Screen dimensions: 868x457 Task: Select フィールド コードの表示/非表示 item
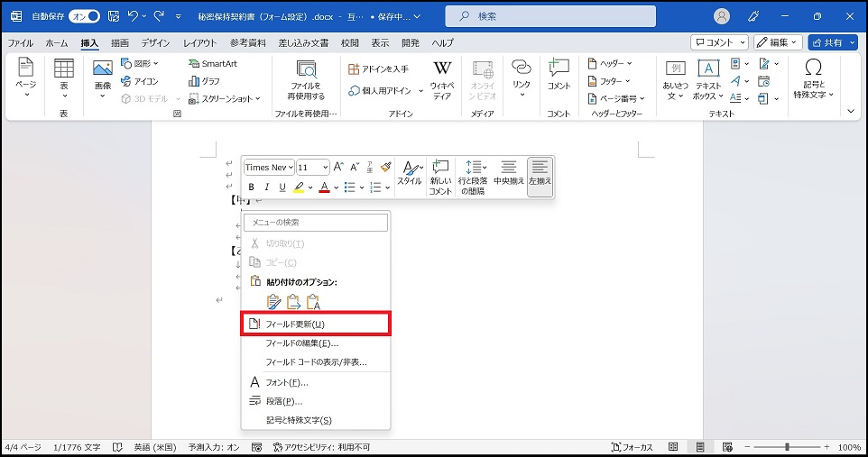[316, 362]
